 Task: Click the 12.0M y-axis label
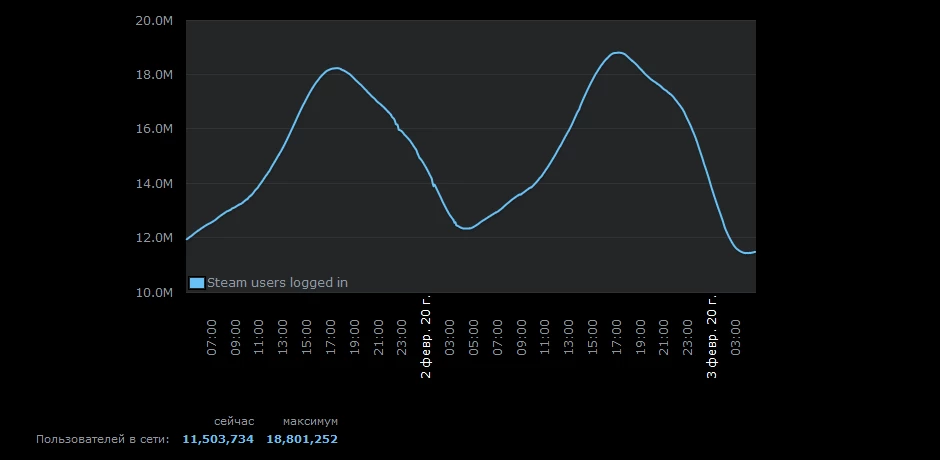(153, 238)
